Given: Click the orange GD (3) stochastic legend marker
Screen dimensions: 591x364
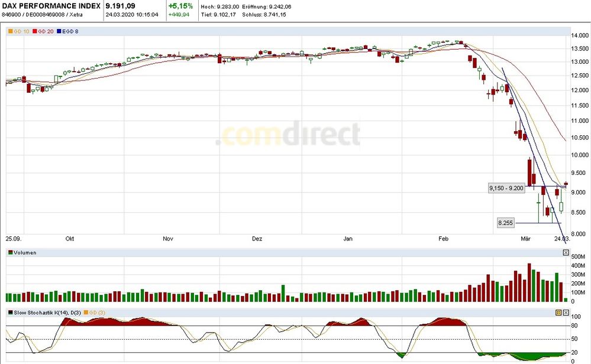Looking at the screenshot, I should pyautogui.click(x=85, y=312).
